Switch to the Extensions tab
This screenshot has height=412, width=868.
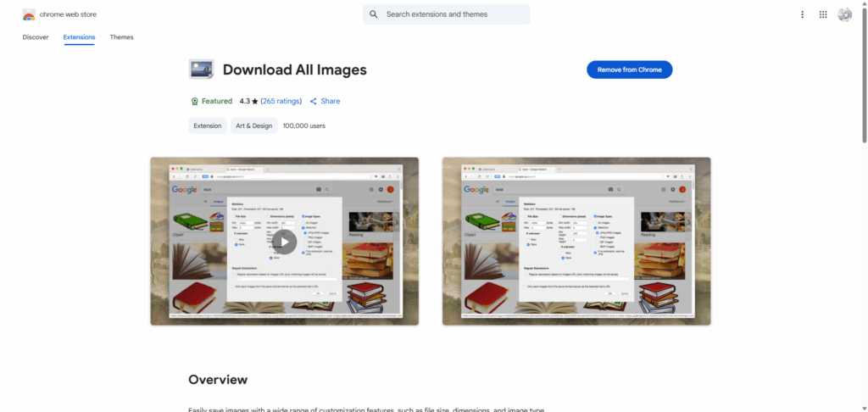pyautogui.click(x=79, y=37)
